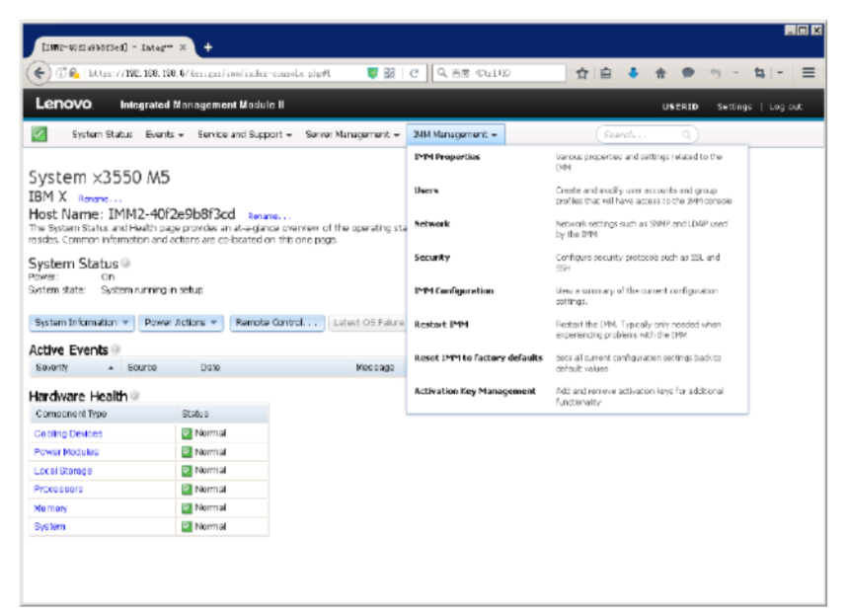Click the padlock site security icon
848x616 pixels.
tap(74, 73)
